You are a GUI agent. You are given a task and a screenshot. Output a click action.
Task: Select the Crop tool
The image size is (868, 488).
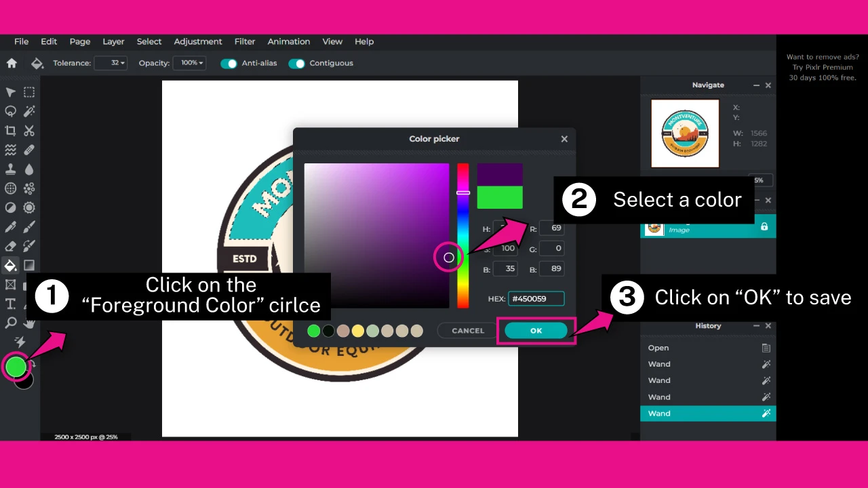click(x=11, y=131)
